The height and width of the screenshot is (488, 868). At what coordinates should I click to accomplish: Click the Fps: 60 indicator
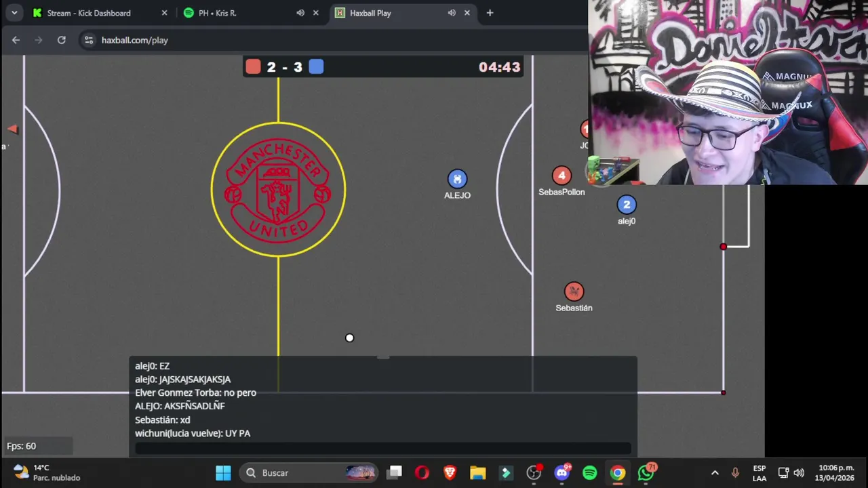(x=21, y=446)
